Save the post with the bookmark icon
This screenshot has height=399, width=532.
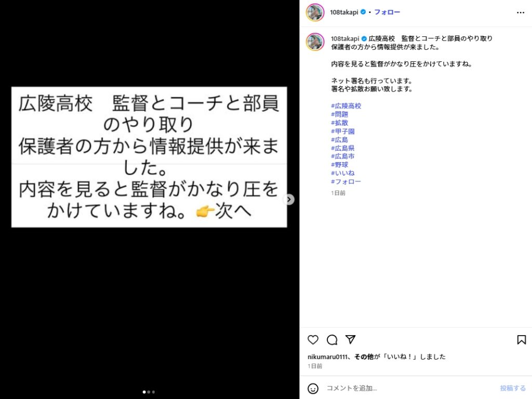(522, 340)
